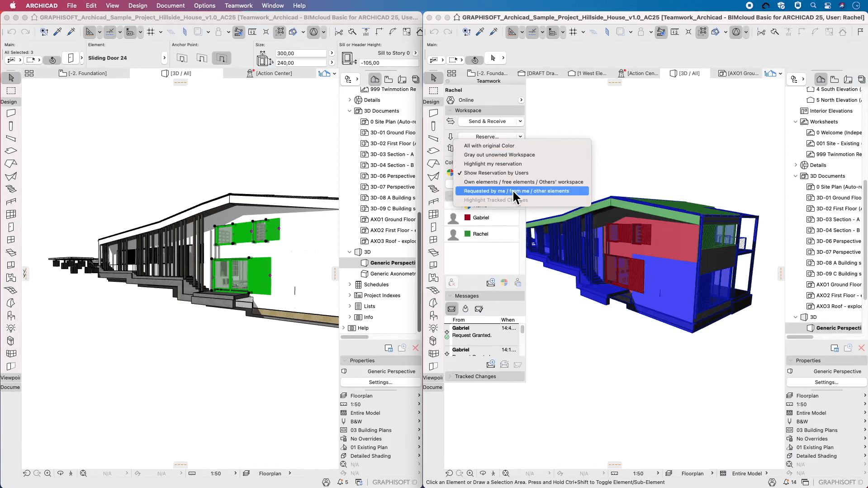Click the door width field showing 300,00
Viewport: 868px width, 488px height.
[x=301, y=53]
